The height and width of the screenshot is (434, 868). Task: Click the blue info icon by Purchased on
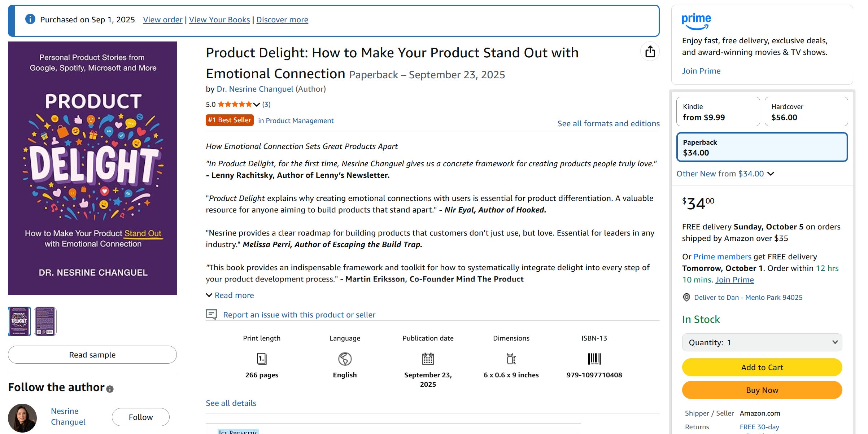click(30, 19)
